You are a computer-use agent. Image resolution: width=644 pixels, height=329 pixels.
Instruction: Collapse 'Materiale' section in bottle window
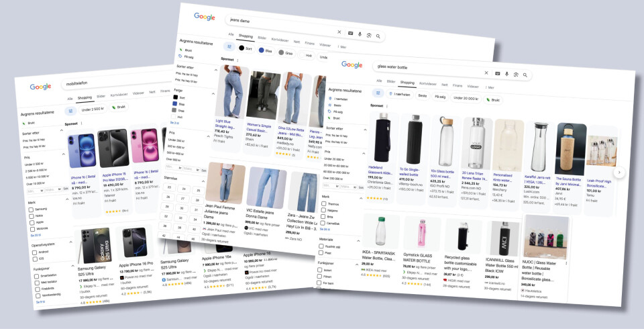(358, 240)
